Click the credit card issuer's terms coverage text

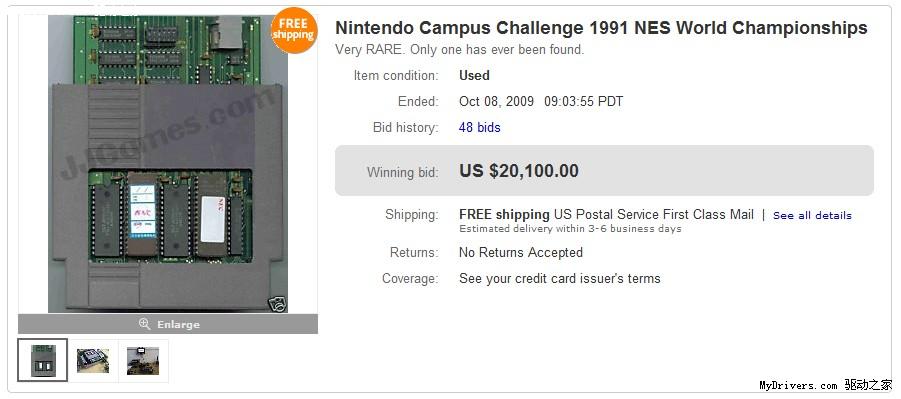[560, 279]
